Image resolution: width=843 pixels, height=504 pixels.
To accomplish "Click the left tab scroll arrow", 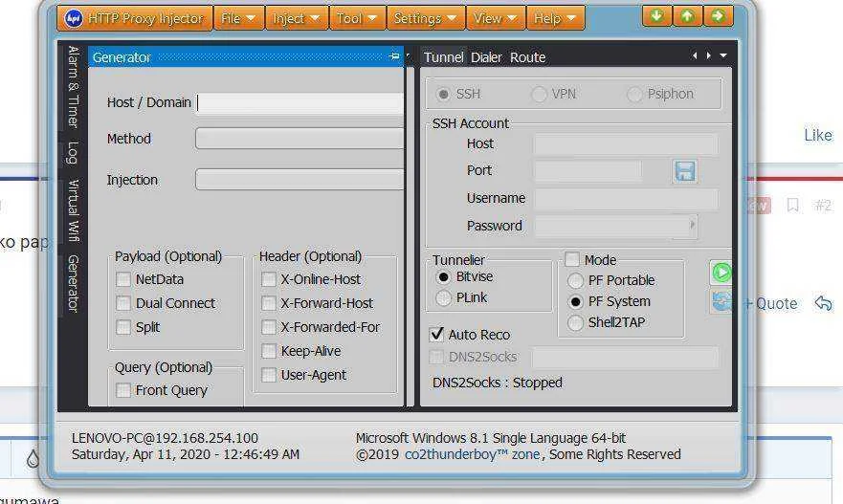I will pyautogui.click(x=695, y=55).
